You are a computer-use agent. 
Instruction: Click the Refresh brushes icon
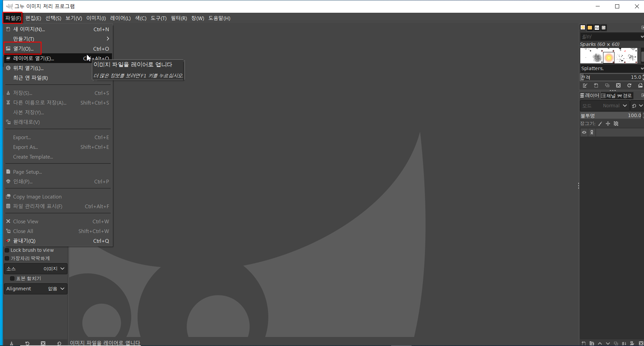point(629,85)
